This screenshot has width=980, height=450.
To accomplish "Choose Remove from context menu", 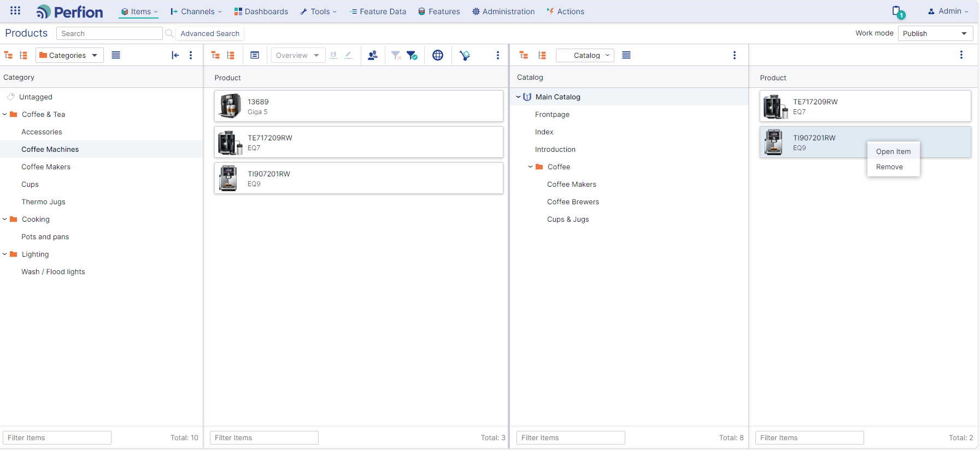I will point(893,167).
